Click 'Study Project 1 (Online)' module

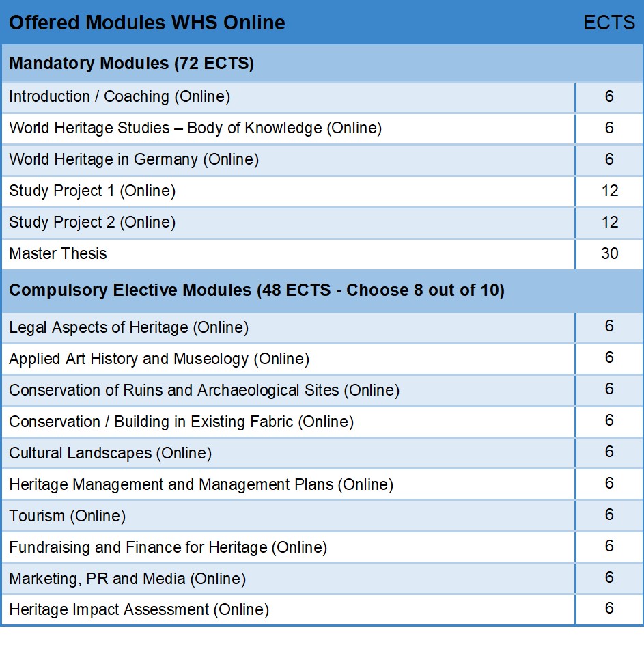pyautogui.click(x=92, y=191)
